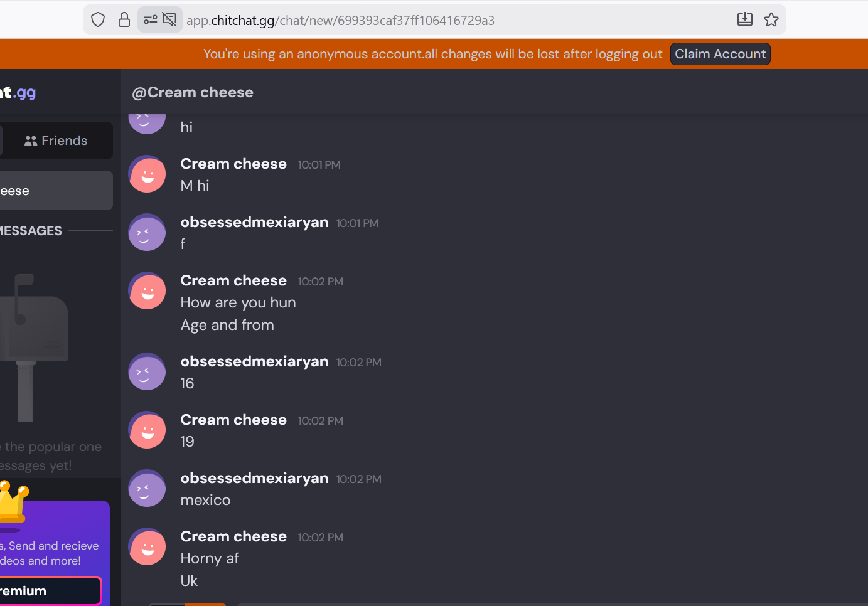Click the install app icon in address bar

click(x=745, y=20)
